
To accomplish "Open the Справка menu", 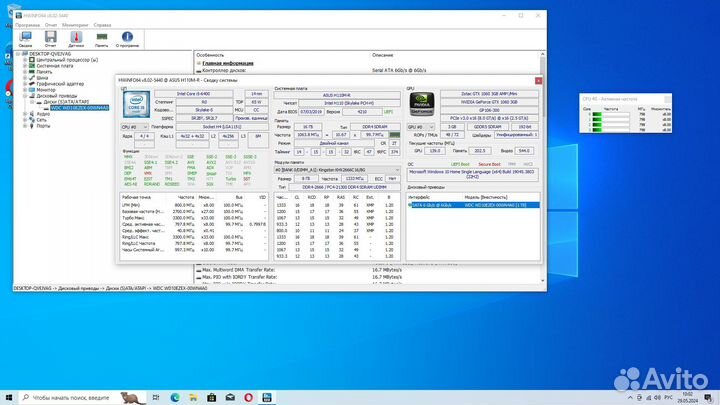I will click(102, 25).
